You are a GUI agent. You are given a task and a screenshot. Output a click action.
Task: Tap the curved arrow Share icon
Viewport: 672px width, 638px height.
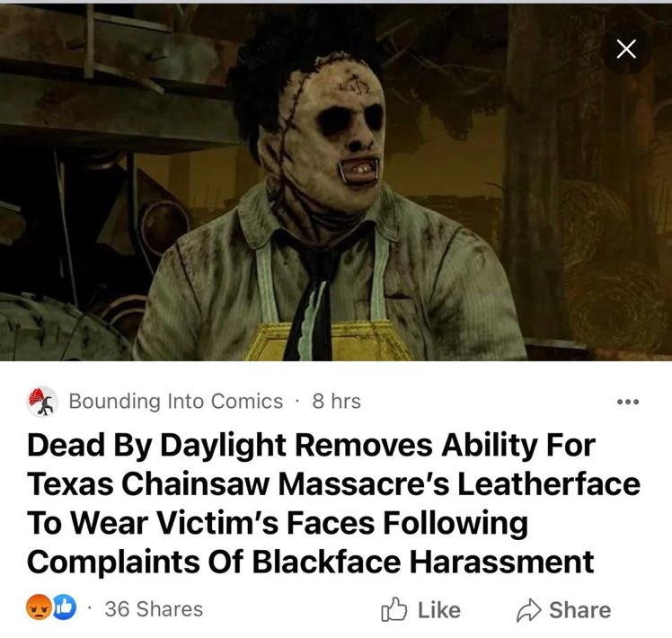(529, 610)
